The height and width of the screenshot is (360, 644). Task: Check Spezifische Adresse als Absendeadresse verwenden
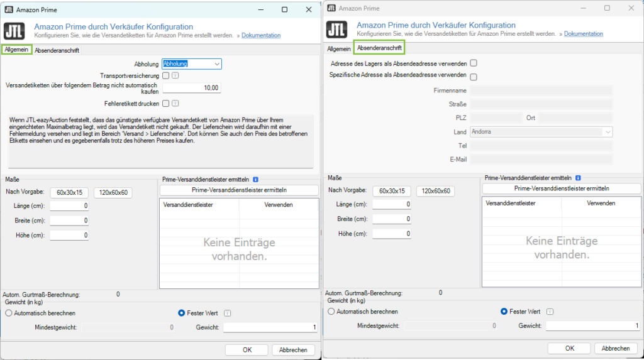pos(474,77)
